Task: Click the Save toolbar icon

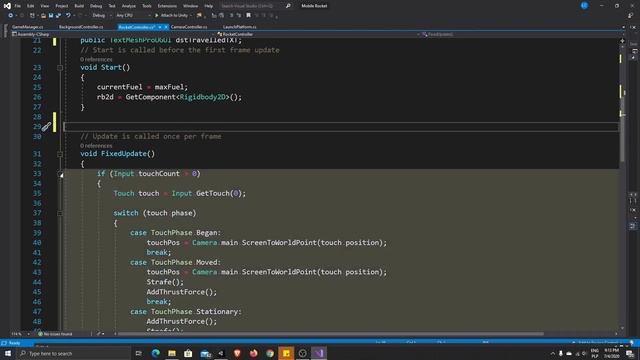Action: pyautogui.click(x=51, y=15)
